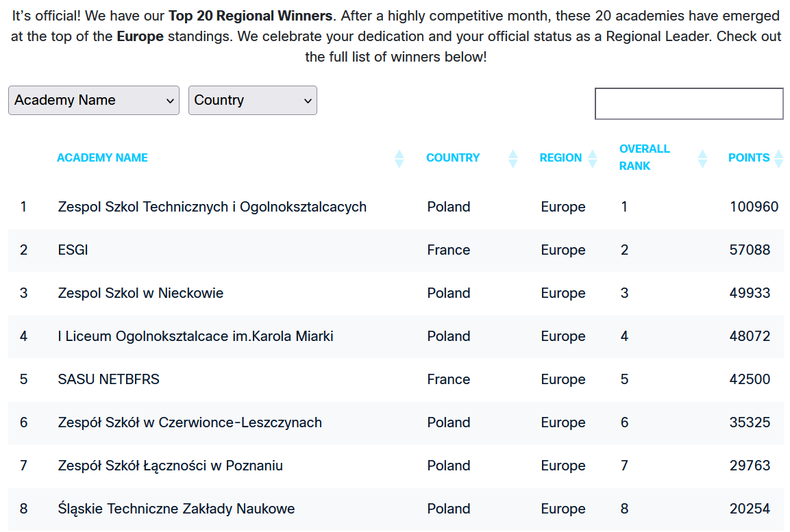
Task: Sort by the COUNTRY column header
Action: pos(453,157)
